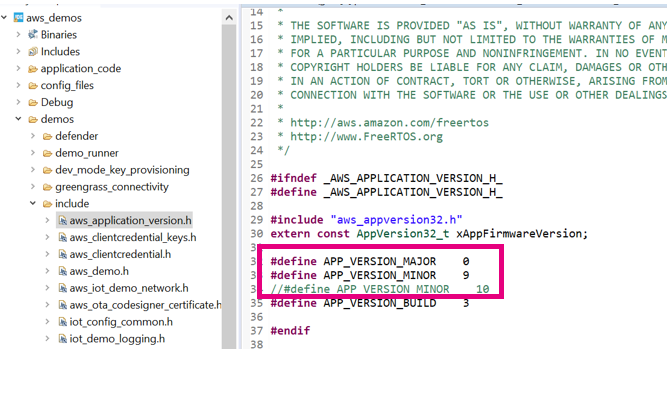Screen dimensions: 667x400
Task: Click on APP_VERSION_BUILD define line
Action: pos(370,303)
